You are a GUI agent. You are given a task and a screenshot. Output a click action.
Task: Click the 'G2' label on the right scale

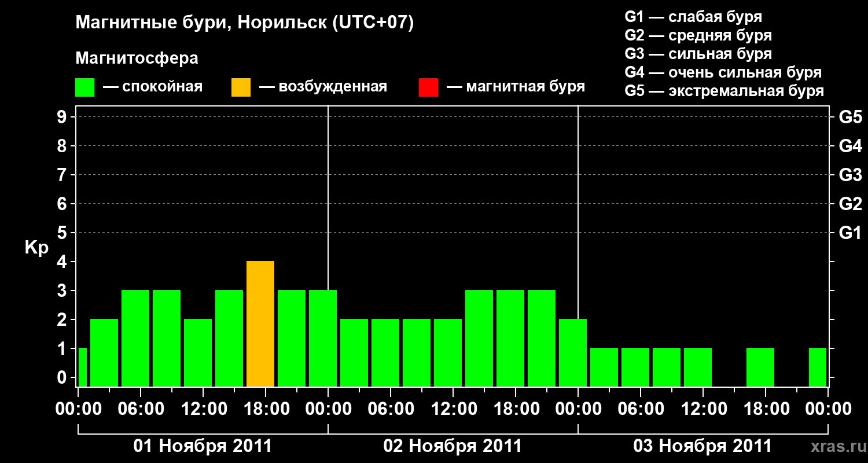pos(851,204)
